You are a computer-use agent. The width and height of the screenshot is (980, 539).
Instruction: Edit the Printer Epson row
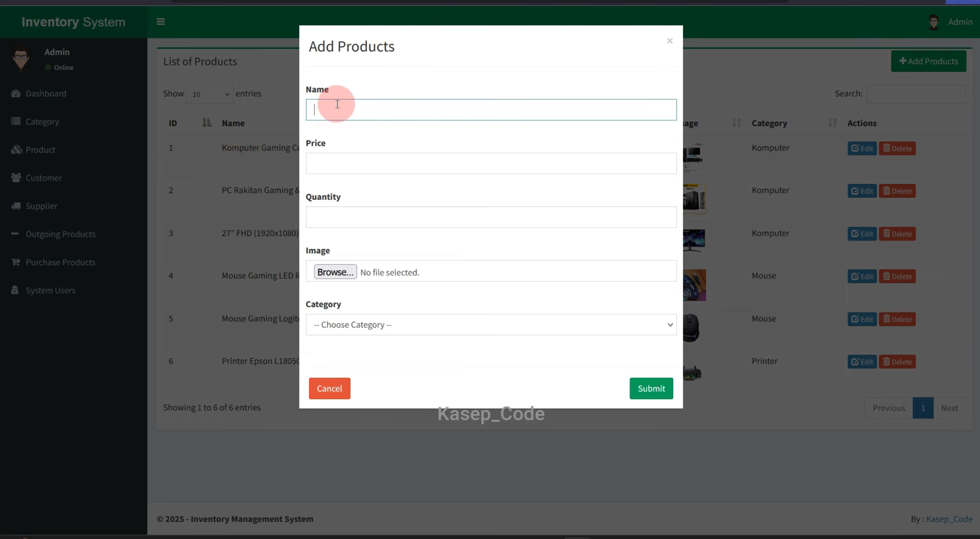tap(862, 362)
